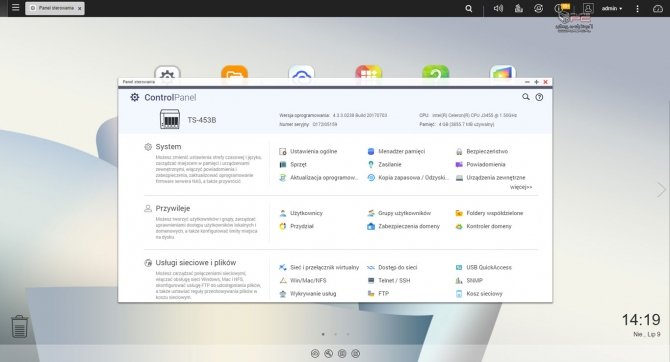Open SNMP settings
The height and width of the screenshot is (362, 670).
tap(469, 281)
